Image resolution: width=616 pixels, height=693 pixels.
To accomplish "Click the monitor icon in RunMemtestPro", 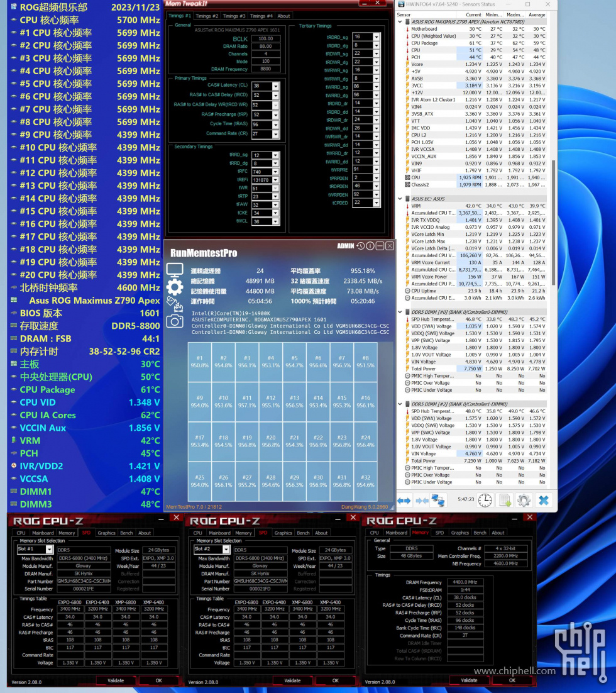I will pyautogui.click(x=175, y=270).
